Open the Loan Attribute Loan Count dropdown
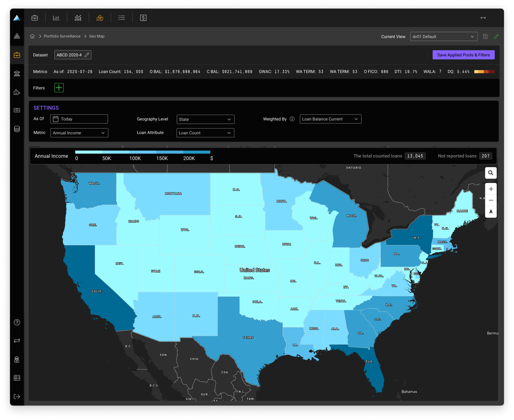The height and width of the screenshot is (420, 514). tap(205, 133)
